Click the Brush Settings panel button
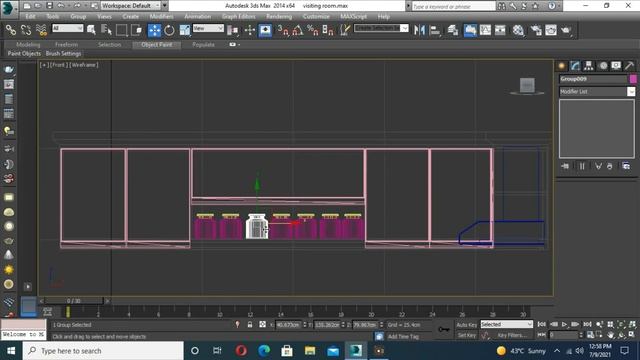 pyautogui.click(x=63, y=53)
